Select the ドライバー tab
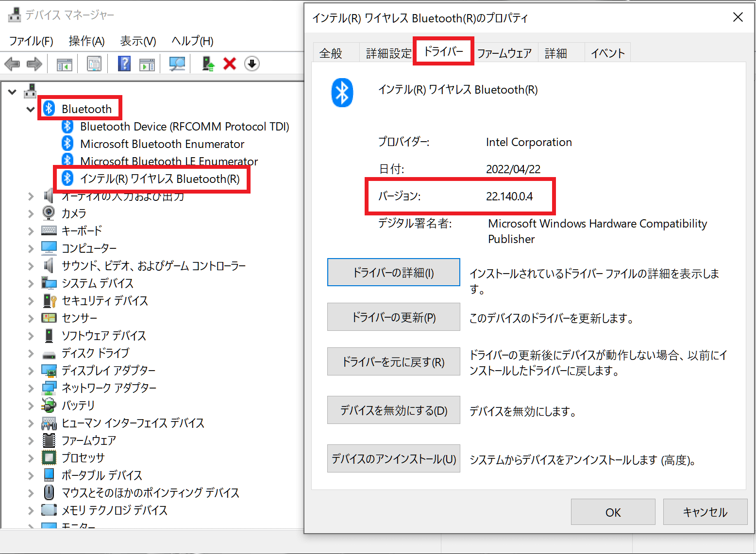 [443, 51]
